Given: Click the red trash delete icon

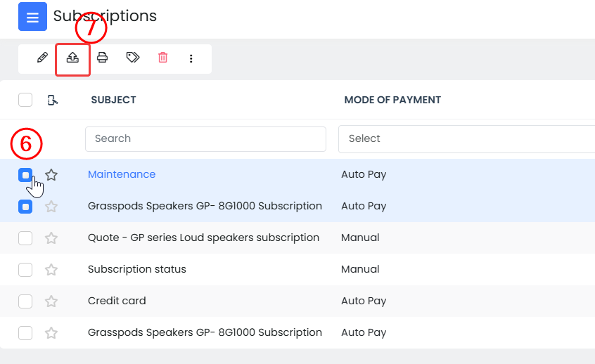Looking at the screenshot, I should [x=162, y=58].
